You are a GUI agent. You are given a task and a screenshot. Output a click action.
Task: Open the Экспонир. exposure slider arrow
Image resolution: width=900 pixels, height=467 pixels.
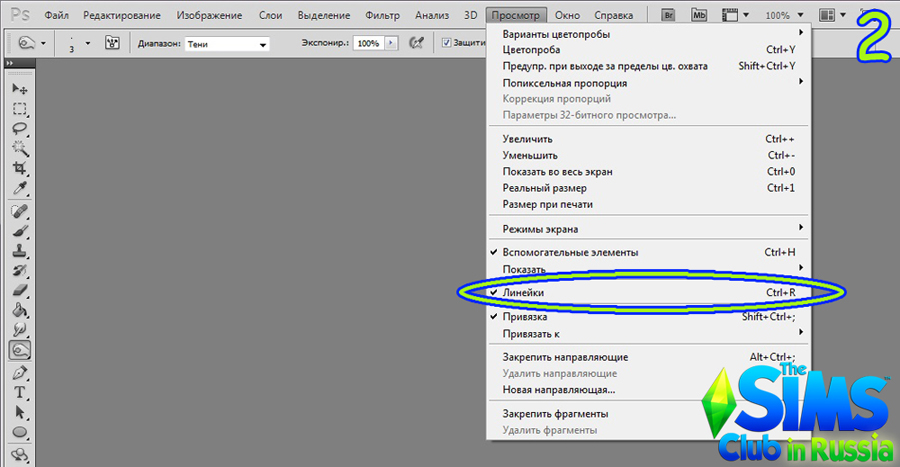point(390,44)
